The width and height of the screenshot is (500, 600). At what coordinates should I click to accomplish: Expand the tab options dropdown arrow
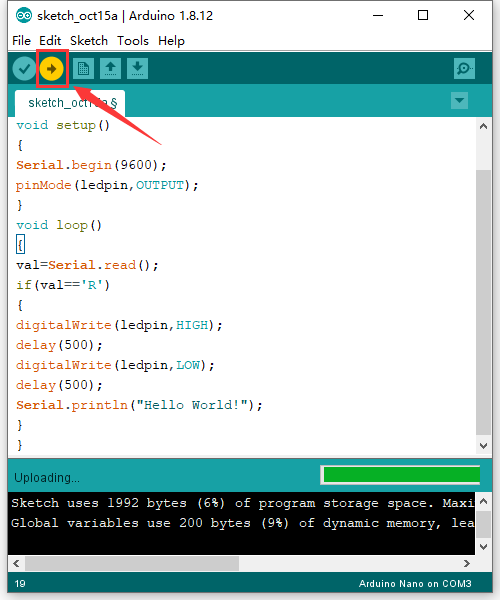coord(459,101)
